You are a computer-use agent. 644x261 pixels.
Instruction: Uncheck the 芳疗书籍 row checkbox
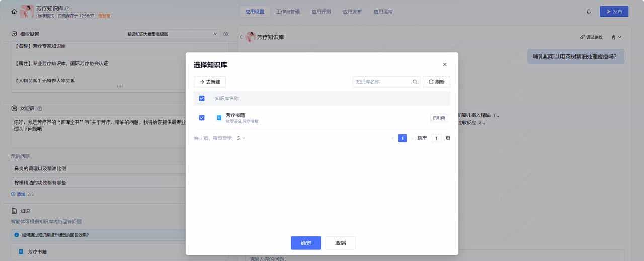click(x=202, y=118)
